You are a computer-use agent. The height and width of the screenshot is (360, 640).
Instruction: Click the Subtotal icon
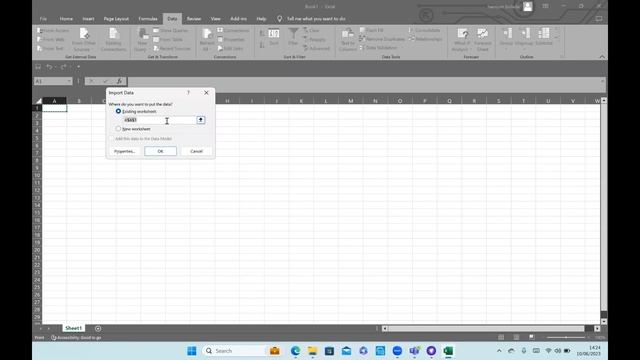point(544,33)
